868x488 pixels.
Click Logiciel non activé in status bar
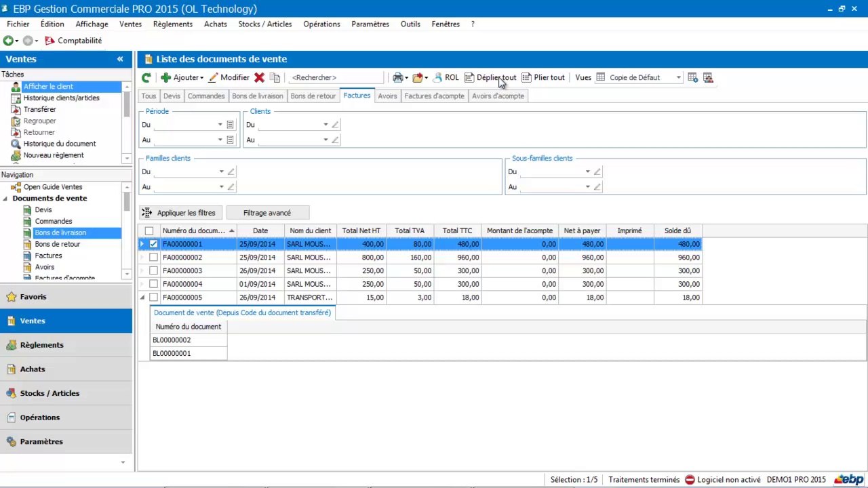pyautogui.click(x=722, y=480)
